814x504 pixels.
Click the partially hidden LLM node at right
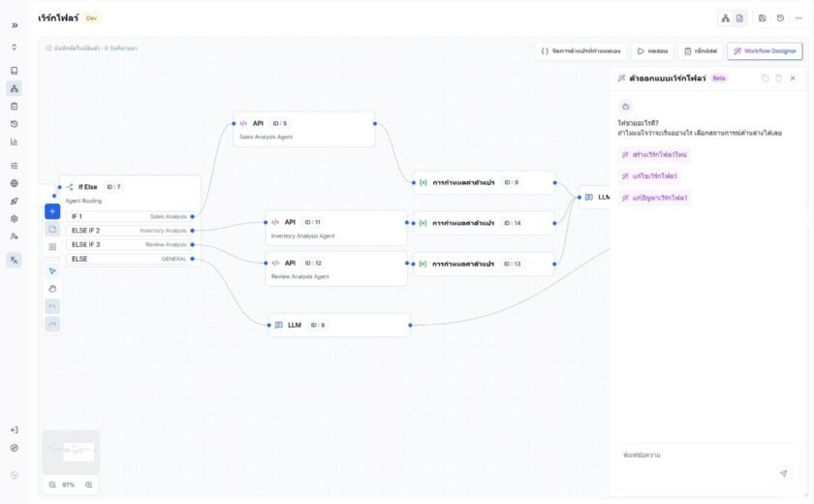595,198
